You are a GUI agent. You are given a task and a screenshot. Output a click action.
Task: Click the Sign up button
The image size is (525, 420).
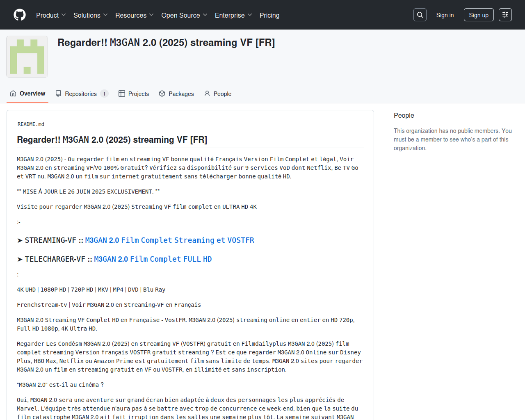479,15
